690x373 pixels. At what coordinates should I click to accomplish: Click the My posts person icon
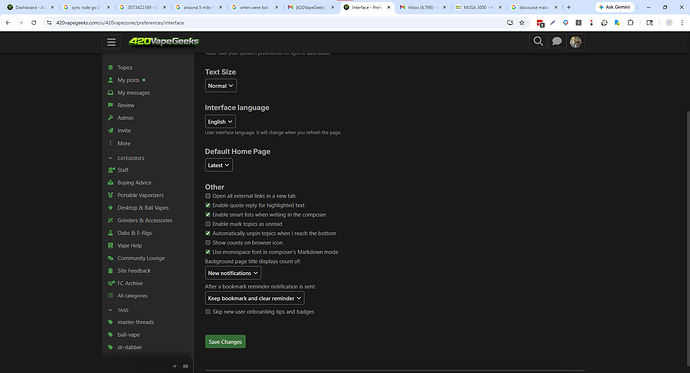[x=110, y=80]
